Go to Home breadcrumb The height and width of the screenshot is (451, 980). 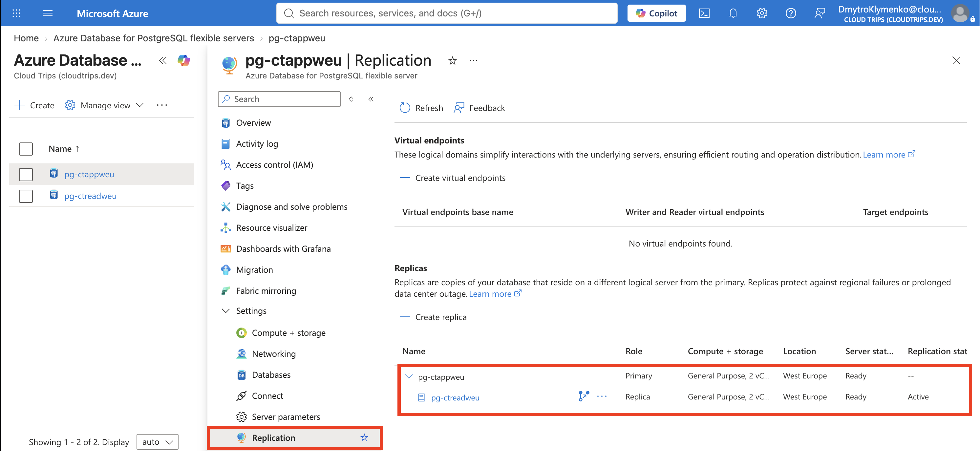26,38
